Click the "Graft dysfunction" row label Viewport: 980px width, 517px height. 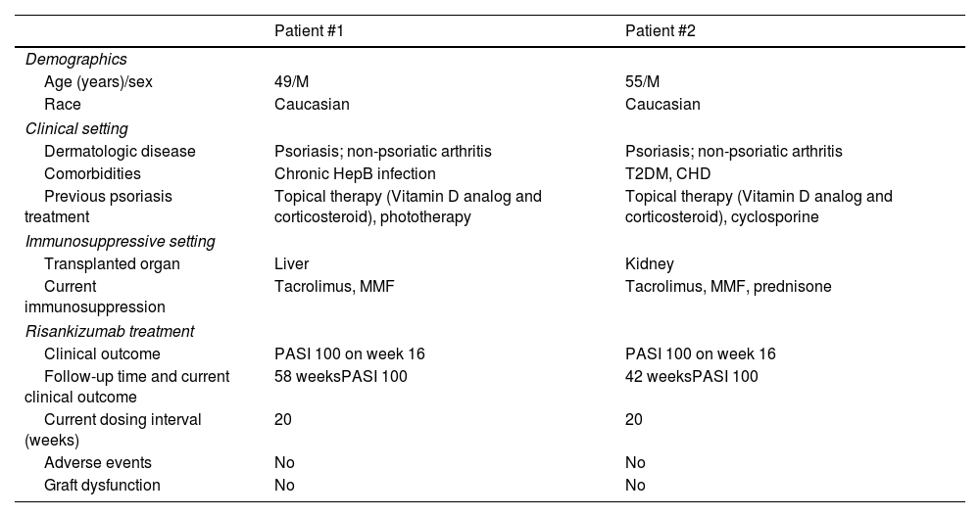pos(102,485)
